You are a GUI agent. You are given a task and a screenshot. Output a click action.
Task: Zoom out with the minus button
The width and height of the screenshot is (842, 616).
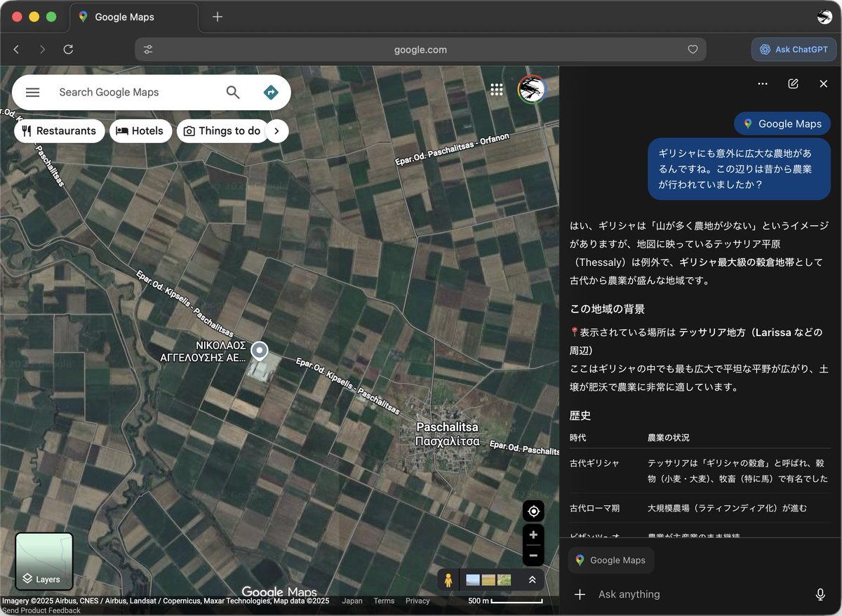tap(533, 556)
